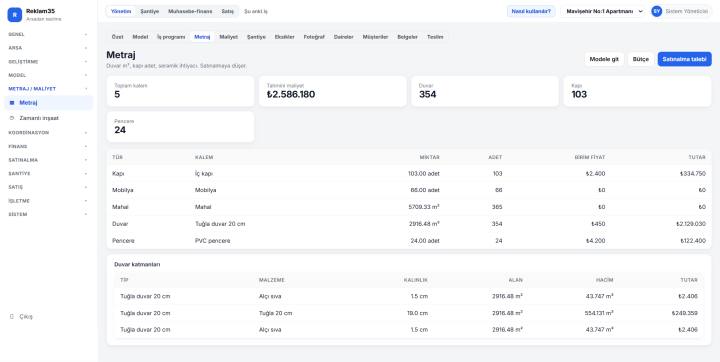Viewport: 720px width, 362px height.
Task: Click the 5709.33 m² quantity cell
Action: coord(424,207)
